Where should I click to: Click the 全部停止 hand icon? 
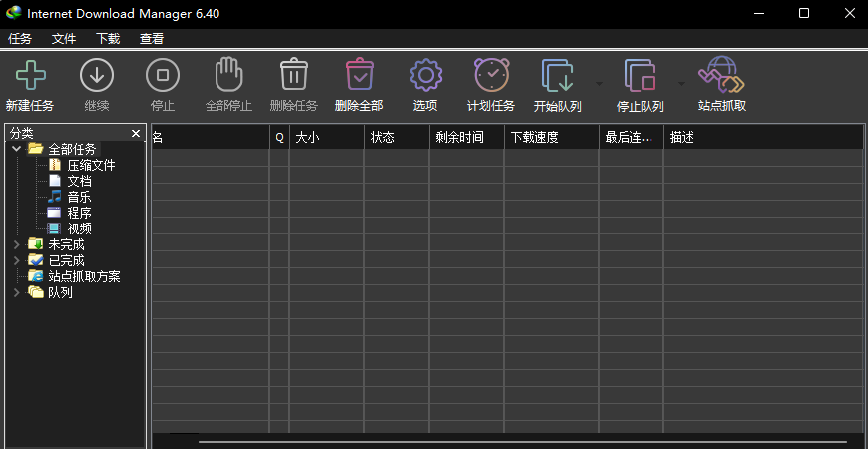pyautogui.click(x=228, y=74)
